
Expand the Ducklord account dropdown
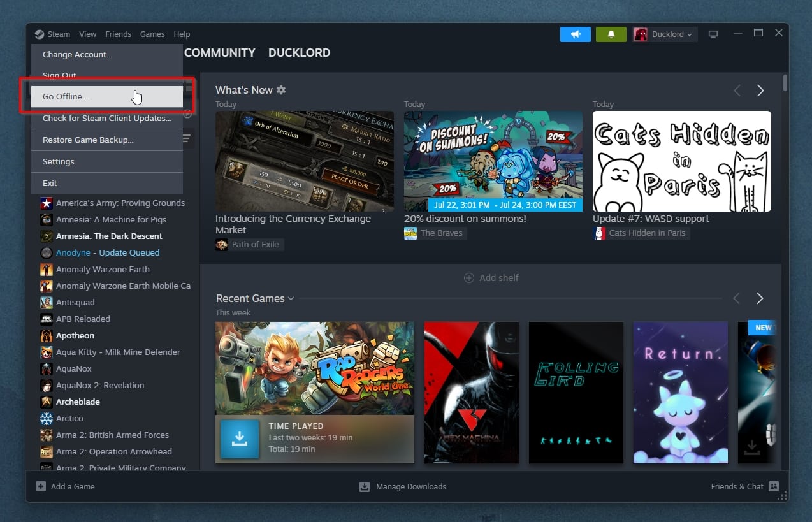click(664, 34)
